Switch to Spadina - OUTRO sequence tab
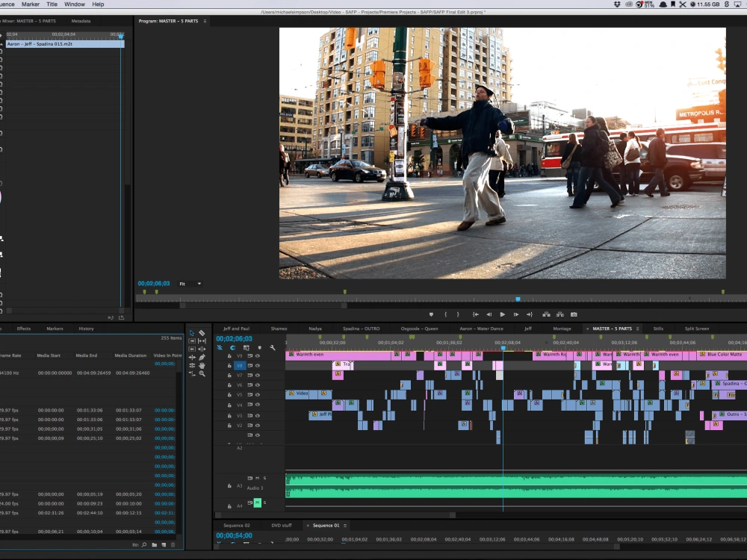The height and width of the screenshot is (560, 747). click(x=361, y=329)
